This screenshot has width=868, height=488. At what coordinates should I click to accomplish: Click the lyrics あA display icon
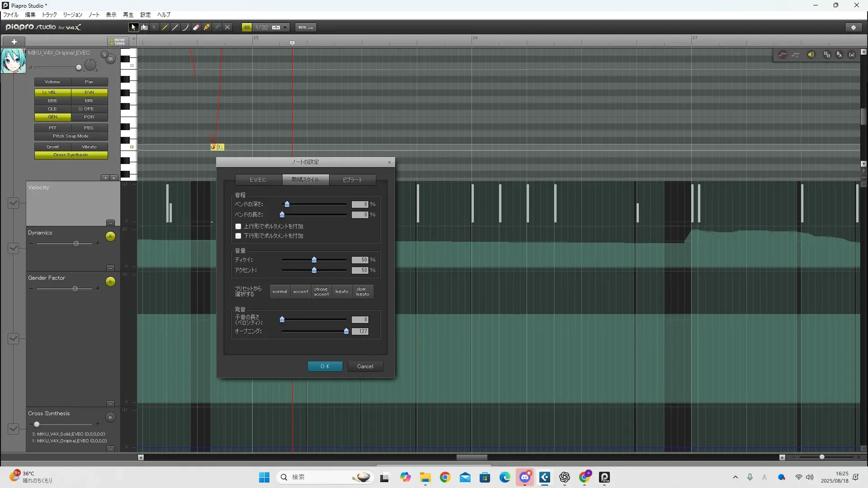pos(839,55)
